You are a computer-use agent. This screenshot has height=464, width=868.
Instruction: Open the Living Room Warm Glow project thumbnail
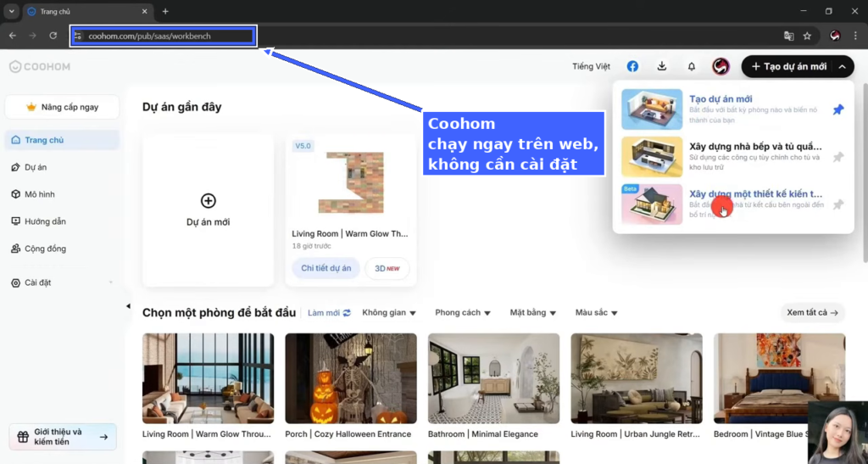[351, 182]
